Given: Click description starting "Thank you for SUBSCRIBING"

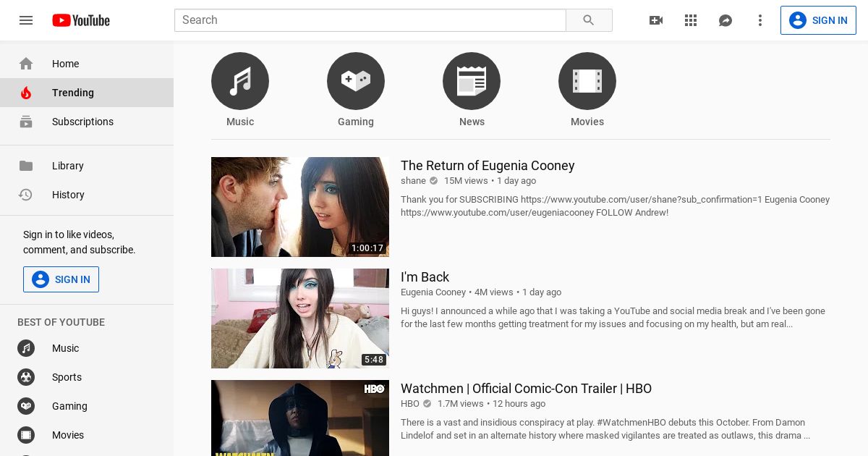Looking at the screenshot, I should coord(615,206).
